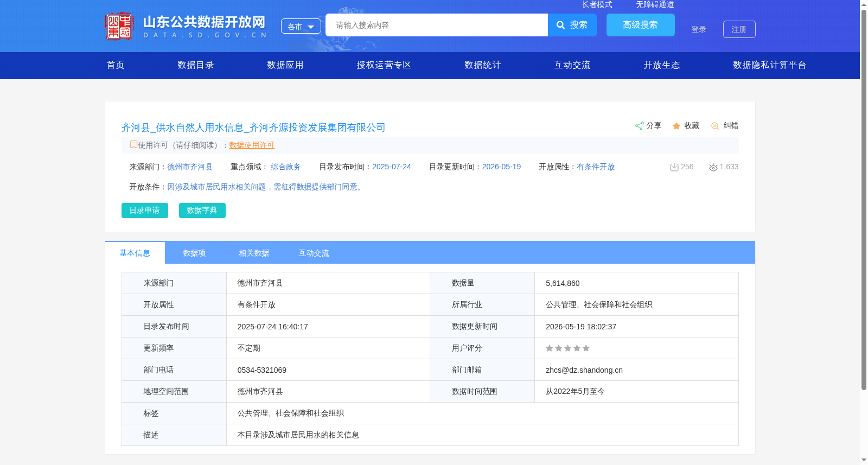Open 数据目录 menu item
The height and width of the screenshot is (465, 868).
pos(196,65)
